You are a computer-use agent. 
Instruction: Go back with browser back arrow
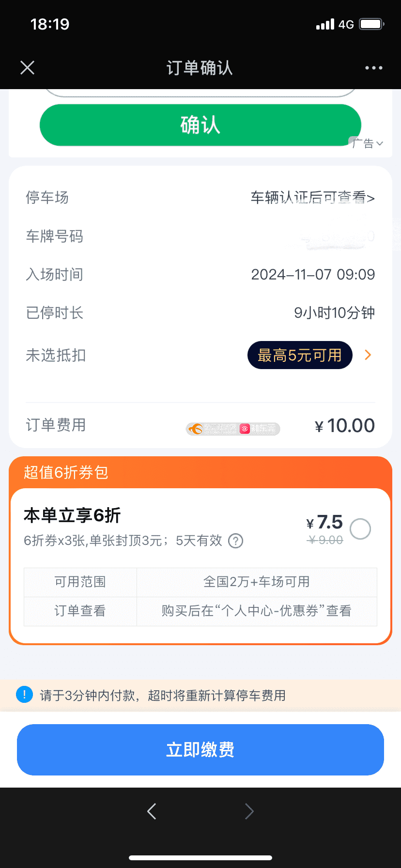pyautogui.click(x=152, y=811)
